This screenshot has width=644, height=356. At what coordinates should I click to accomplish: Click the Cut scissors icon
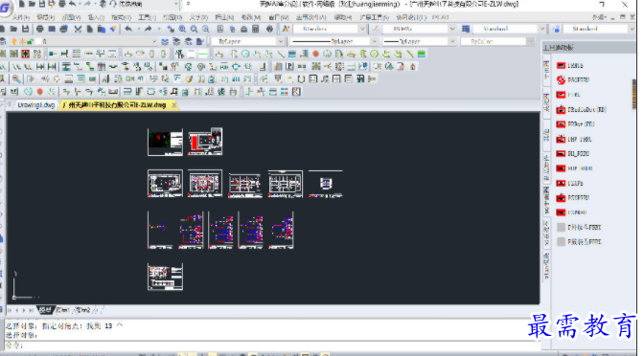78,29
